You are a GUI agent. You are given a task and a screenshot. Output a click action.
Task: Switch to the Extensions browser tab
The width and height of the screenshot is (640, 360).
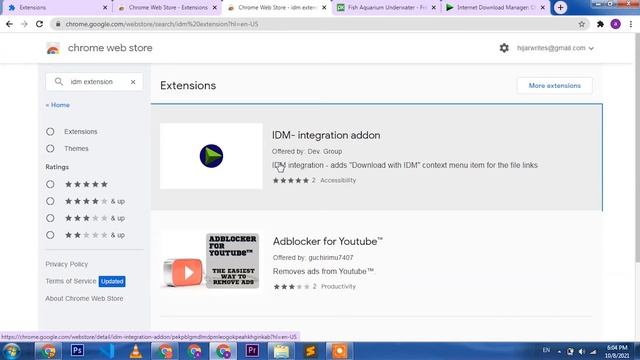click(x=56, y=7)
